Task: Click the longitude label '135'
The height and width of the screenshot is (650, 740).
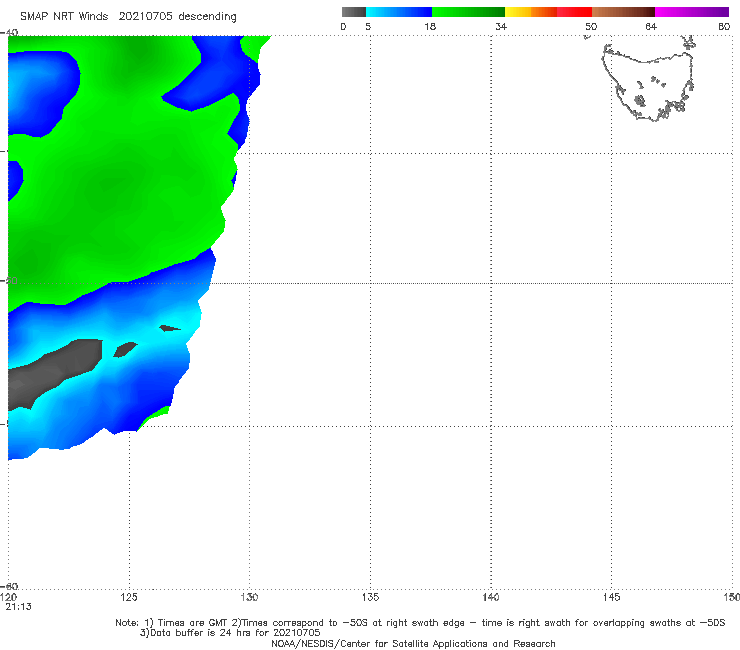Action: (370, 598)
